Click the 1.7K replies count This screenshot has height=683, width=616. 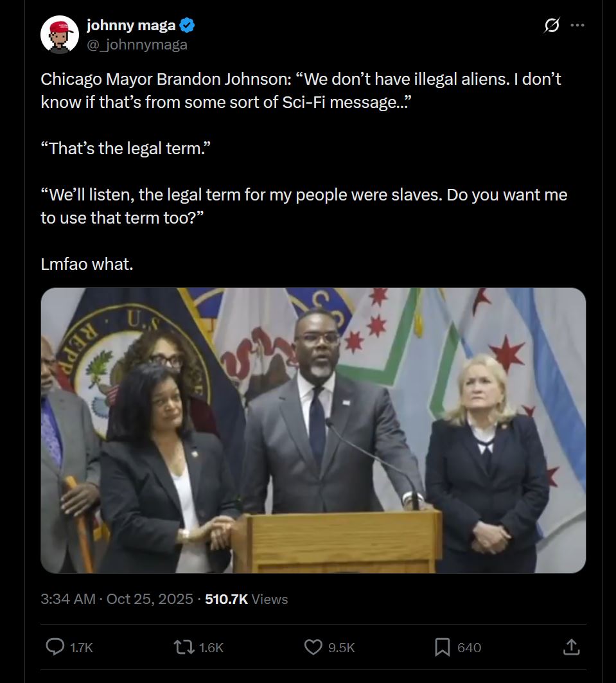pyautogui.click(x=82, y=648)
